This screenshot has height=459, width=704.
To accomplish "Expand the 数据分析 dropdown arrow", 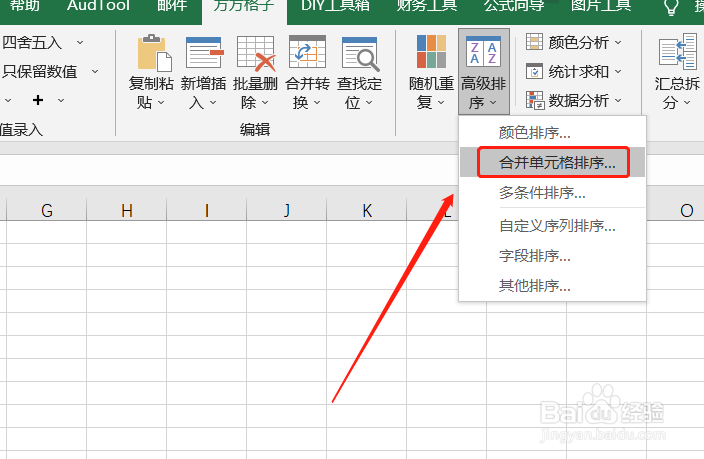I will pyautogui.click(x=618, y=101).
